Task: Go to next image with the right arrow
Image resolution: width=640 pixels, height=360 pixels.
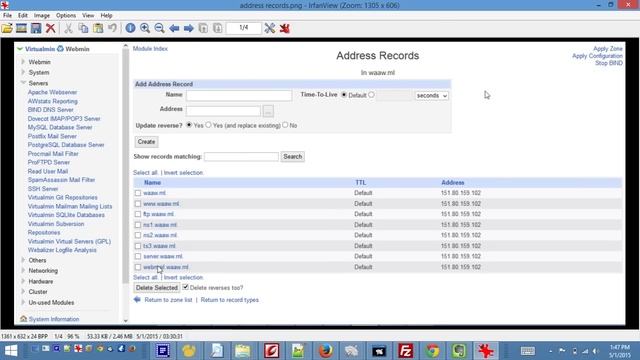Action: 189,28
